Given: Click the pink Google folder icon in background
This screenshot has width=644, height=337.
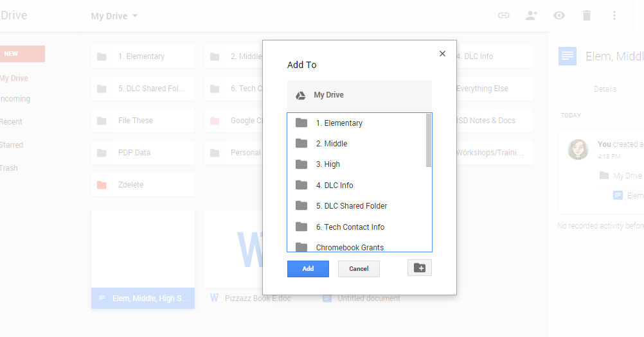Looking at the screenshot, I should (x=215, y=121).
